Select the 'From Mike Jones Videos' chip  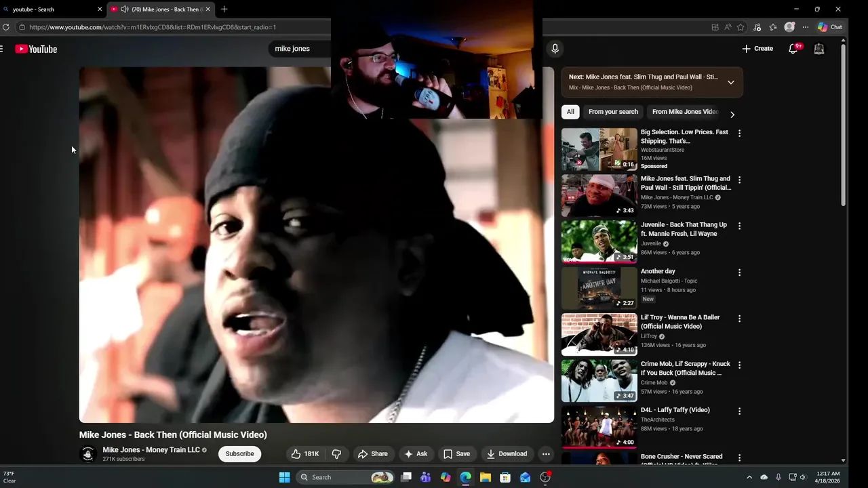pyautogui.click(x=684, y=112)
